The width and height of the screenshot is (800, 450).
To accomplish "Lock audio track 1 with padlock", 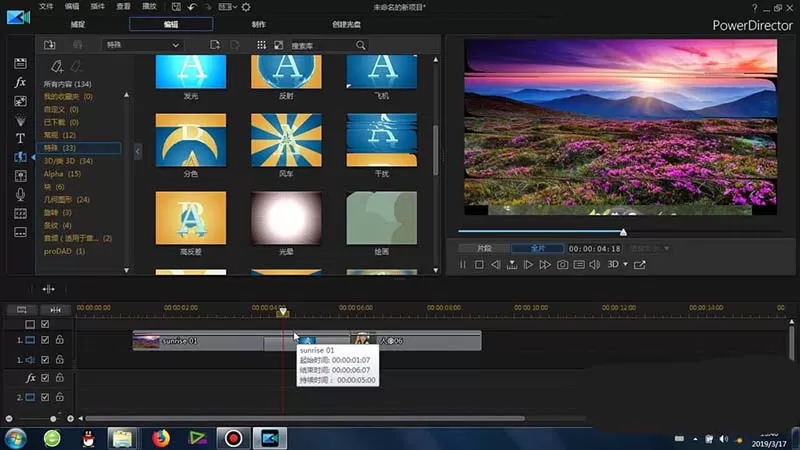I will (60, 360).
